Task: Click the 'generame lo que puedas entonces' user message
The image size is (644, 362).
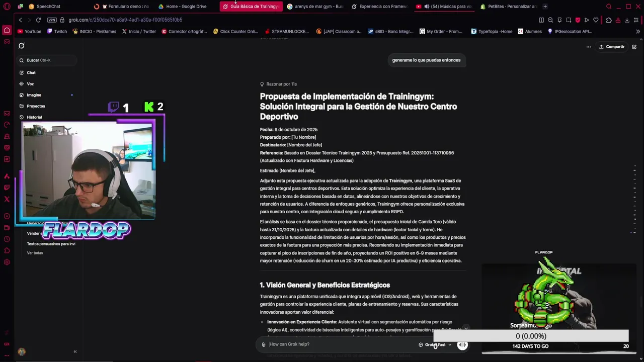Action: click(x=426, y=60)
